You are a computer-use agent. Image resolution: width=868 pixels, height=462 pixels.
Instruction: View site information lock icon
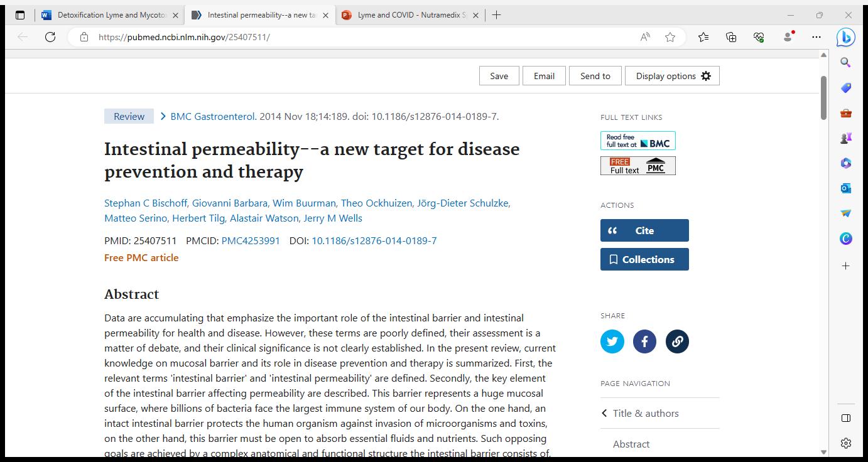coord(84,37)
